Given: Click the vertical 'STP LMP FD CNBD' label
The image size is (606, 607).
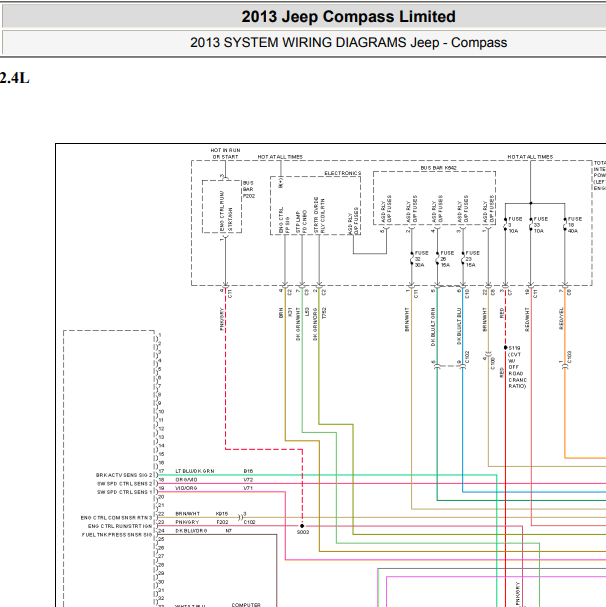Looking at the screenshot, I should 301,222.
